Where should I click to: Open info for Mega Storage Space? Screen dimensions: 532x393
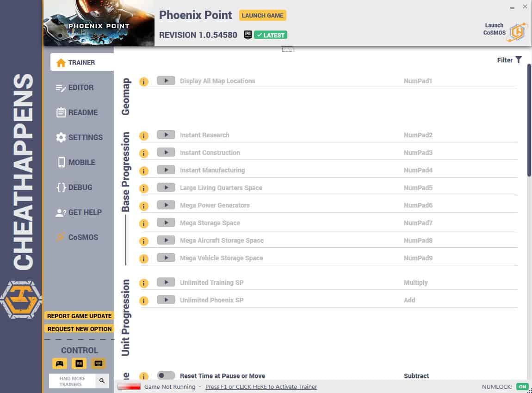(144, 223)
